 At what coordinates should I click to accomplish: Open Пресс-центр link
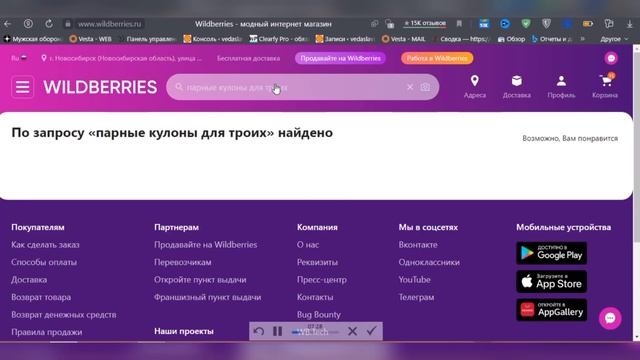(322, 280)
